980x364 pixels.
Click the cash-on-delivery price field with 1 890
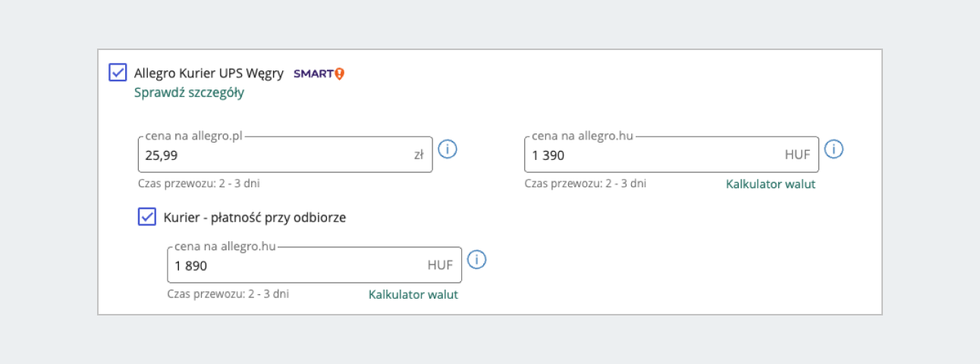point(315,265)
